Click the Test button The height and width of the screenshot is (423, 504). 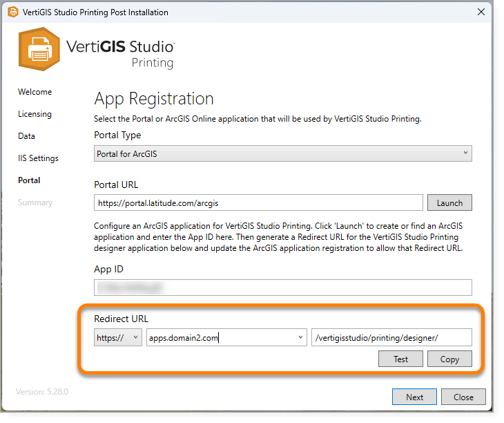(400, 359)
